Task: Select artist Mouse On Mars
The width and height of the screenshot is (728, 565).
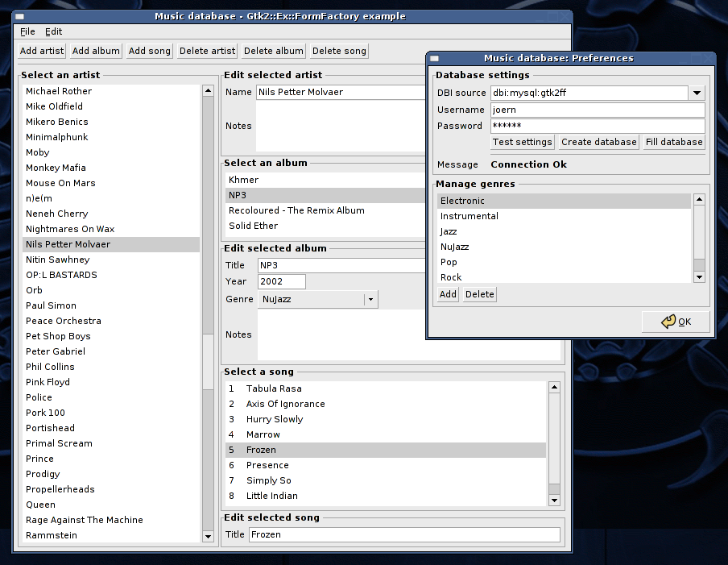Action: tap(111, 183)
